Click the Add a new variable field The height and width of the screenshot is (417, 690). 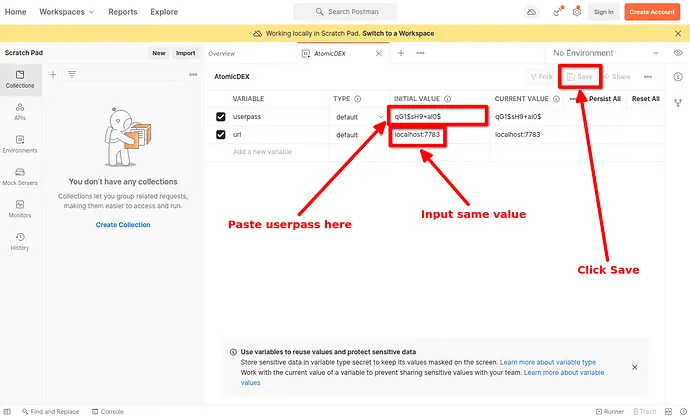(262, 151)
